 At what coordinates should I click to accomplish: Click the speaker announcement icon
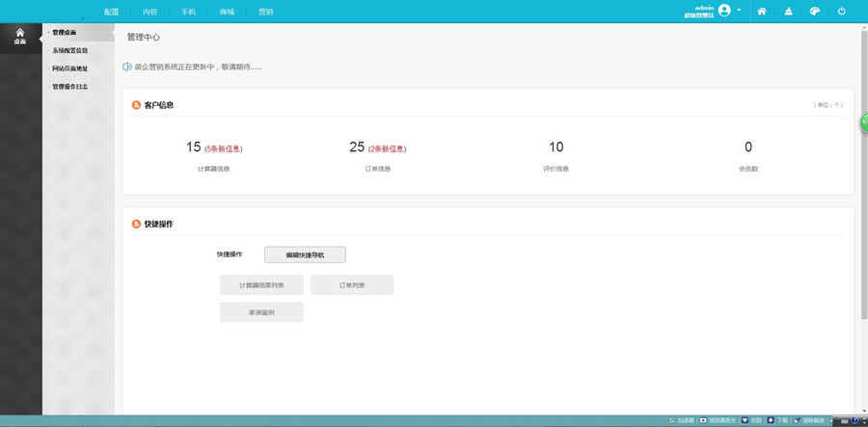point(126,67)
